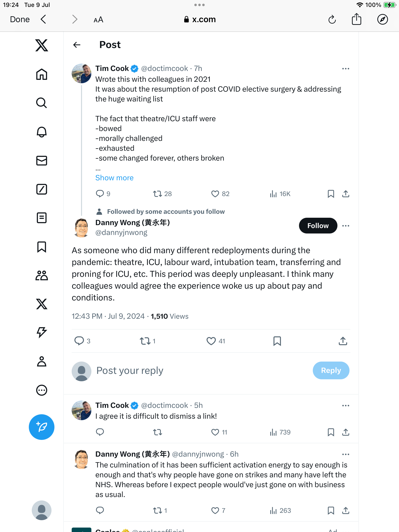Image resolution: width=399 pixels, height=532 pixels.
Task: Open sidebar Profile page
Action: [x=42, y=362]
